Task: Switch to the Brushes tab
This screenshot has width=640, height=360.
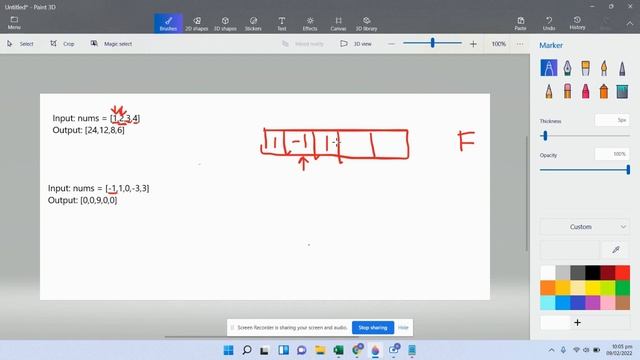Action: (x=168, y=23)
